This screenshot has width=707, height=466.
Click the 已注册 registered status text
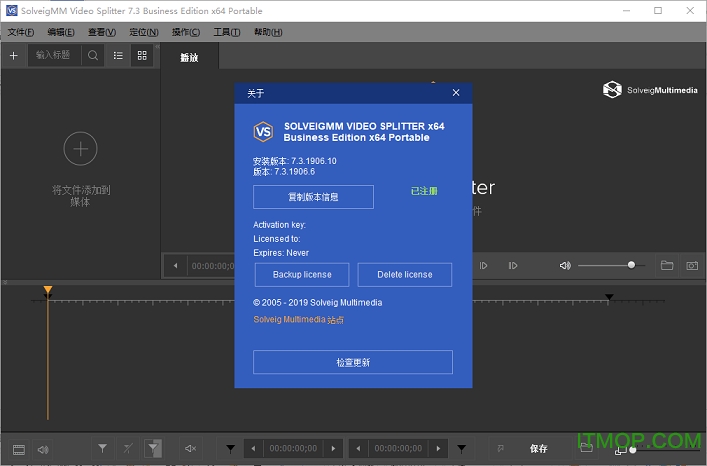(424, 191)
